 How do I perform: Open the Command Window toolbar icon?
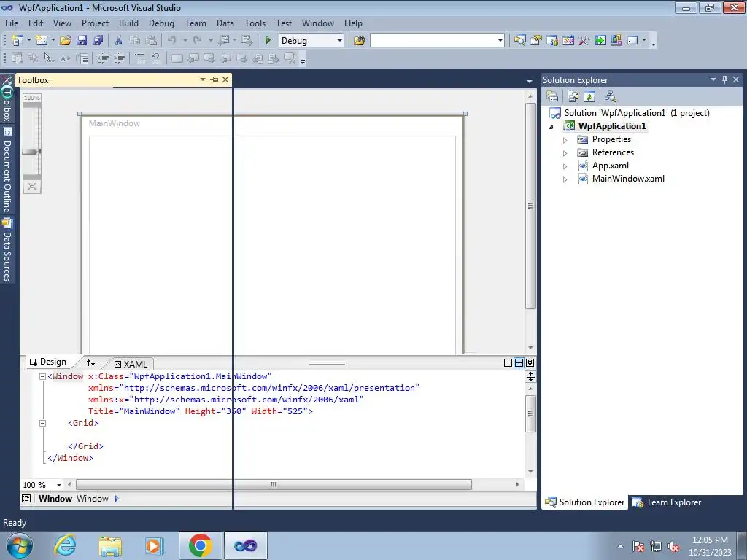[632, 41]
